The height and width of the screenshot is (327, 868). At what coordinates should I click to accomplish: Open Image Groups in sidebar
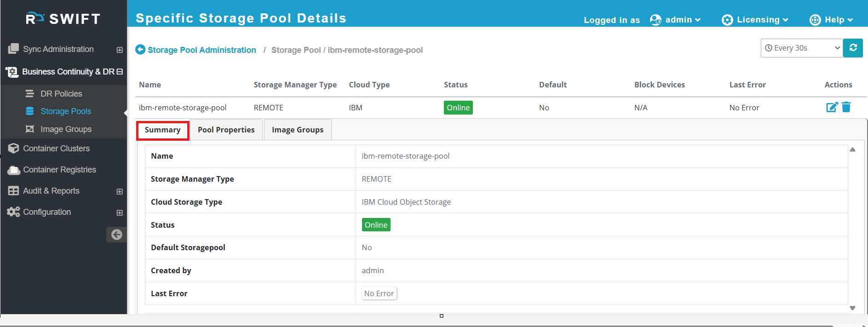pyautogui.click(x=66, y=129)
